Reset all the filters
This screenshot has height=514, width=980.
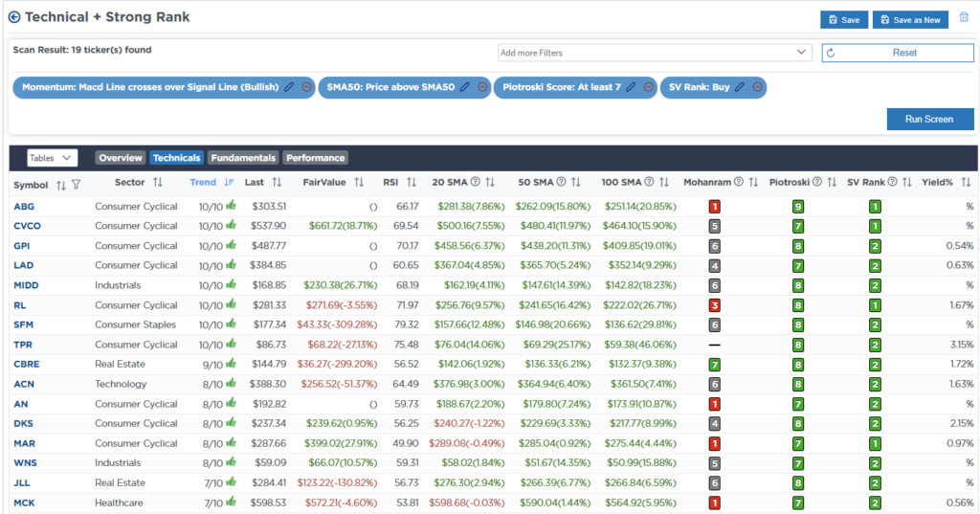898,53
